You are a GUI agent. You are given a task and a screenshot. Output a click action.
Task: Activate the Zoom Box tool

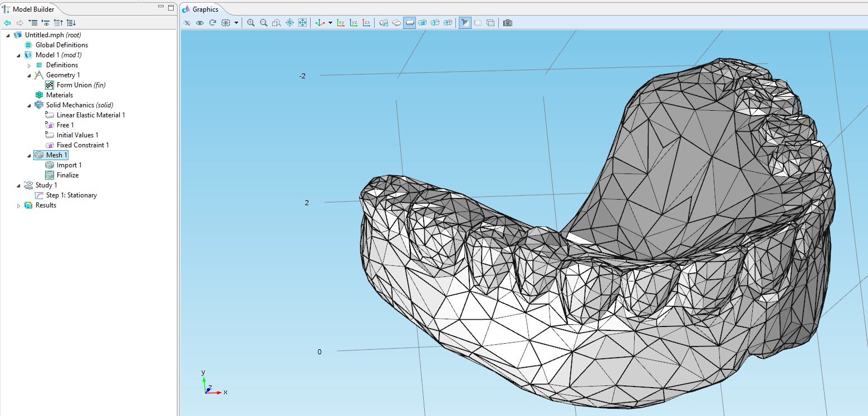point(277,23)
